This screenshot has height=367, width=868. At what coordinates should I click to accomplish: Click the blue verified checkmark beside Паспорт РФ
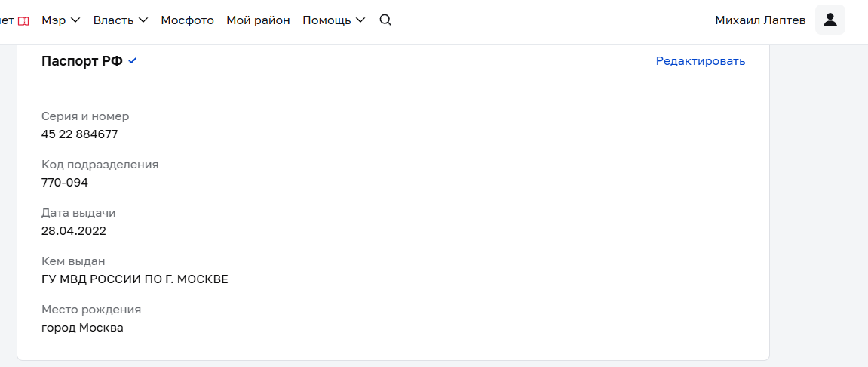133,61
